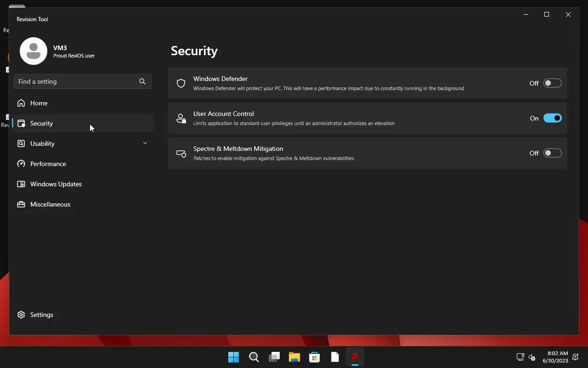Click the User Account Control person-lock icon
The width and height of the screenshot is (588, 368).
[x=181, y=118]
